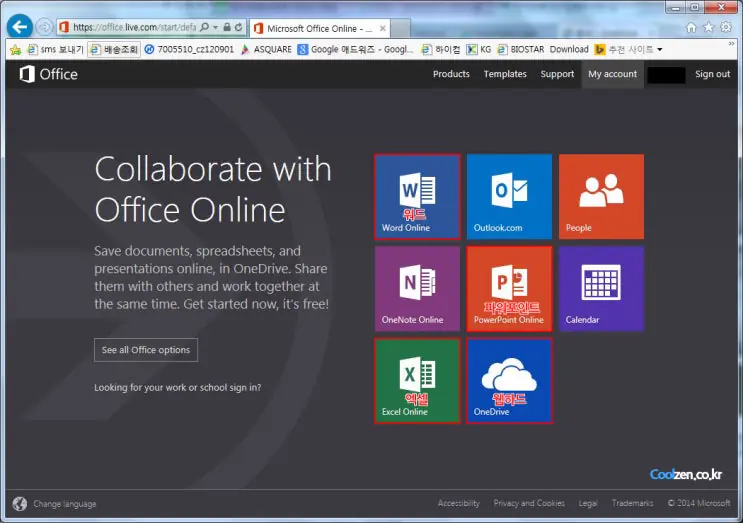Open the Word Online tile
The height and width of the screenshot is (523, 743).
[x=417, y=196]
